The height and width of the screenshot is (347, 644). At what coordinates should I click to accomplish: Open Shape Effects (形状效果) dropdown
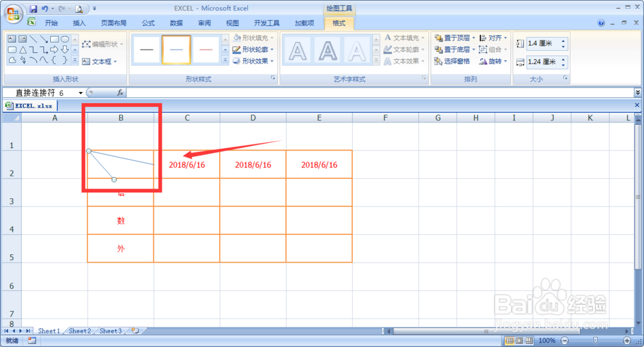[x=253, y=61]
